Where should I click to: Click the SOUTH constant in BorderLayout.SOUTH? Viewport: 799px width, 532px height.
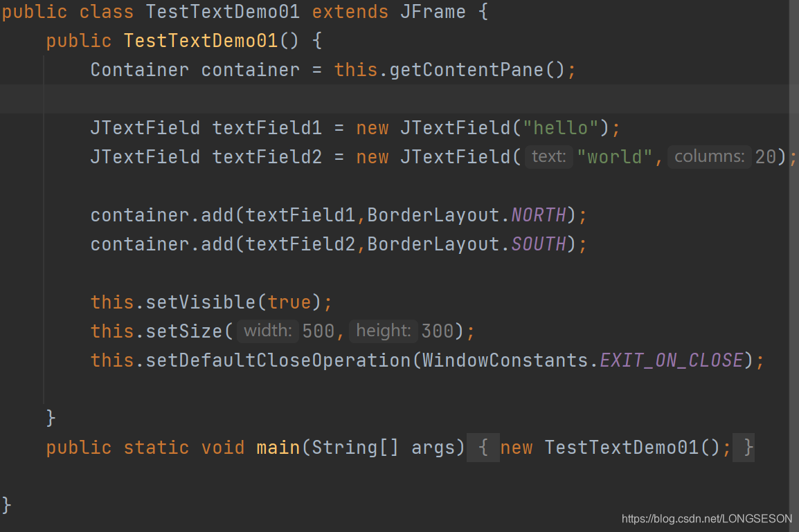[x=539, y=244]
